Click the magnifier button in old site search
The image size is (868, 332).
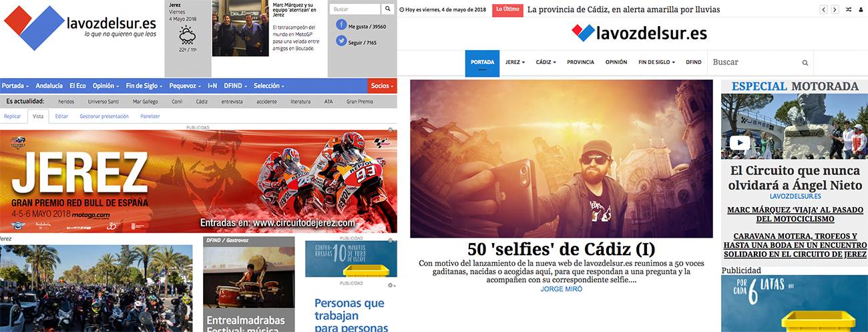(387, 9)
